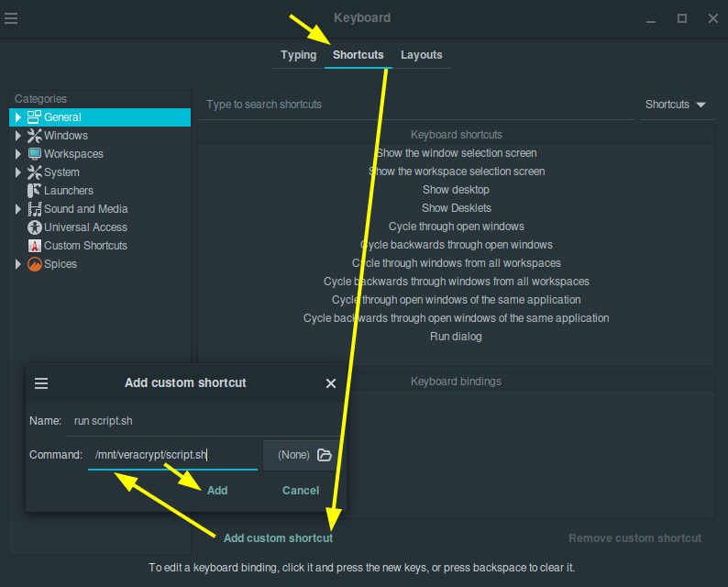Open the file chooser folder icon
This screenshot has height=587, width=728.
coord(324,455)
